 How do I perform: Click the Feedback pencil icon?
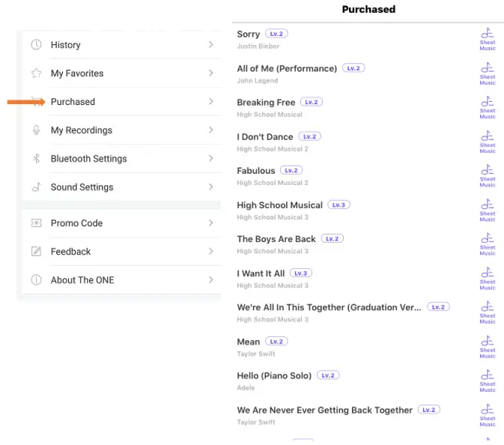(x=36, y=252)
